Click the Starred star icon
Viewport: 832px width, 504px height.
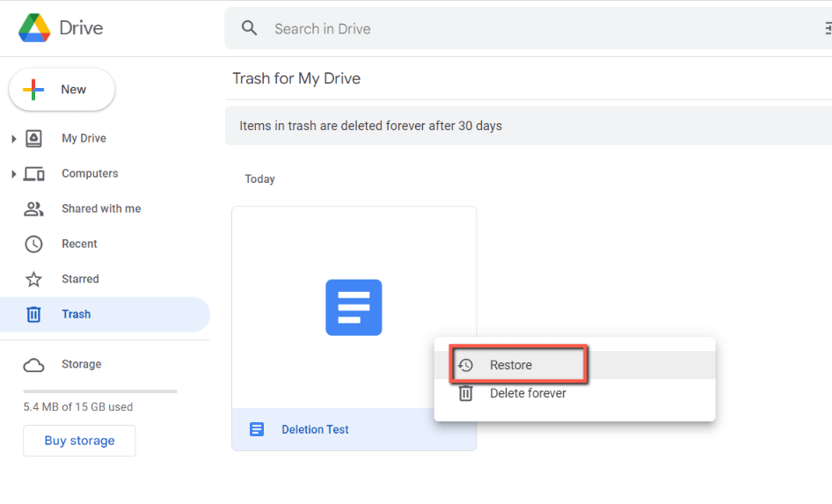[x=33, y=279]
